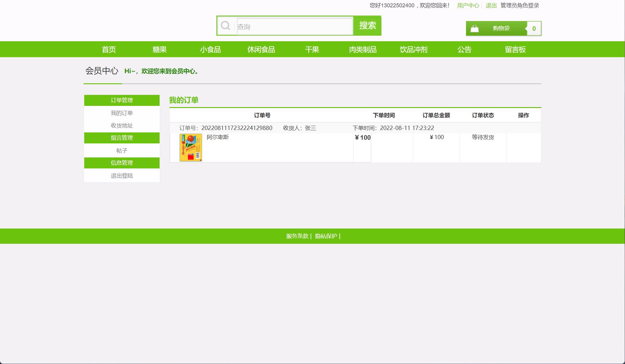Open the 小食品 menu item

pos(211,49)
